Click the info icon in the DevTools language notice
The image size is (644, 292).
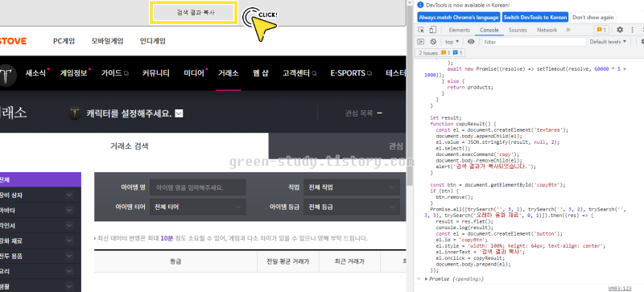[x=419, y=5]
